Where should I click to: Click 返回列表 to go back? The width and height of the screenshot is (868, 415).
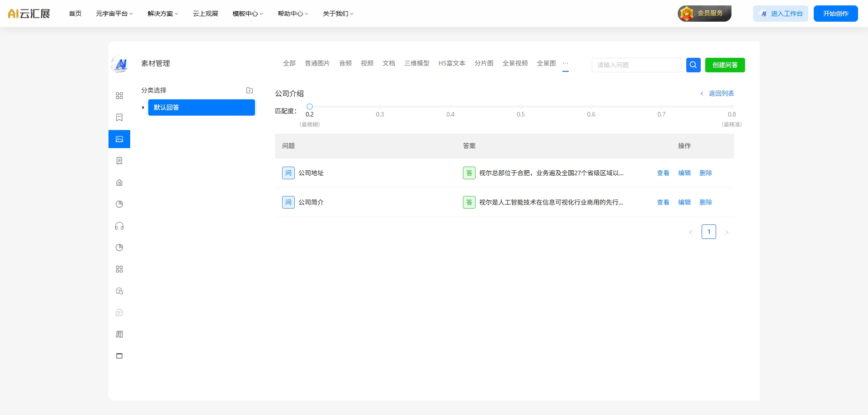click(x=721, y=93)
